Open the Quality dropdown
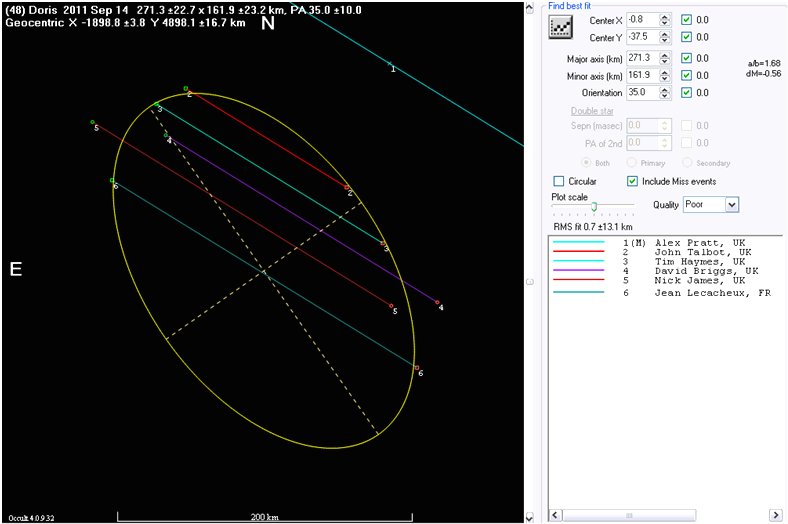 pyautogui.click(x=732, y=204)
